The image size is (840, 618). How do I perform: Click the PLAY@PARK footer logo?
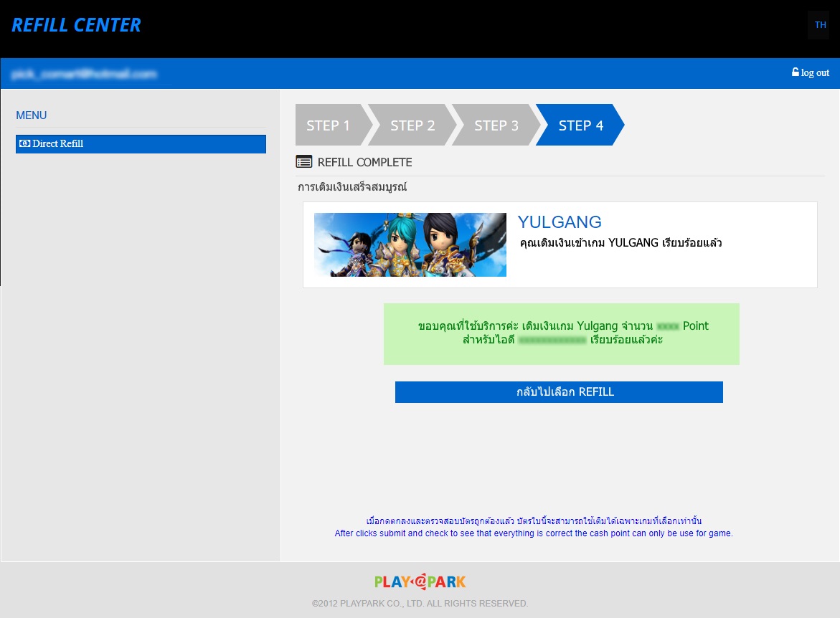(x=420, y=581)
